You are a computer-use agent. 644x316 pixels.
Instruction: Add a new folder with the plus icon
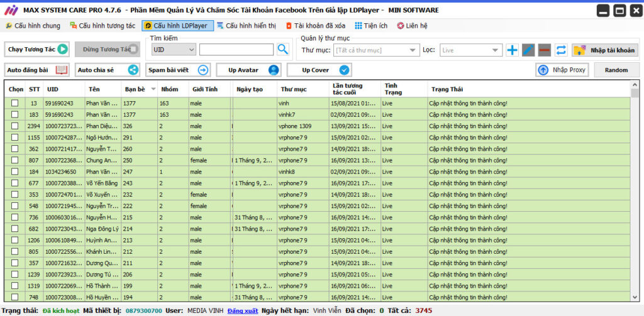(x=512, y=50)
